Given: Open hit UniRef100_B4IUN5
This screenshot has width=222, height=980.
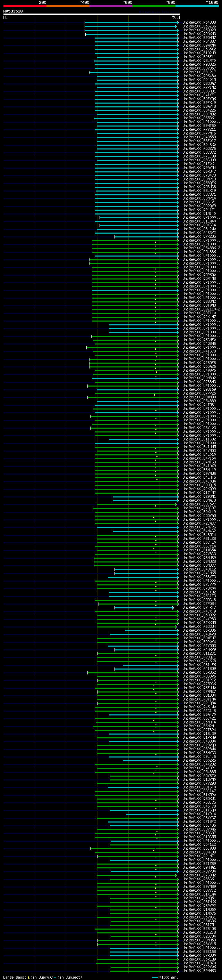Looking at the screenshot, I should (x=199, y=447).
